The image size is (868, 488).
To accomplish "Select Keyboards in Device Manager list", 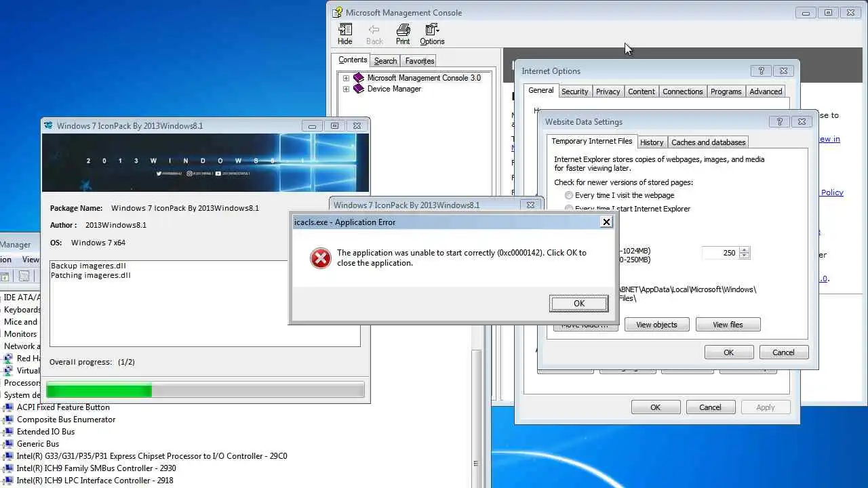I will tap(22, 310).
